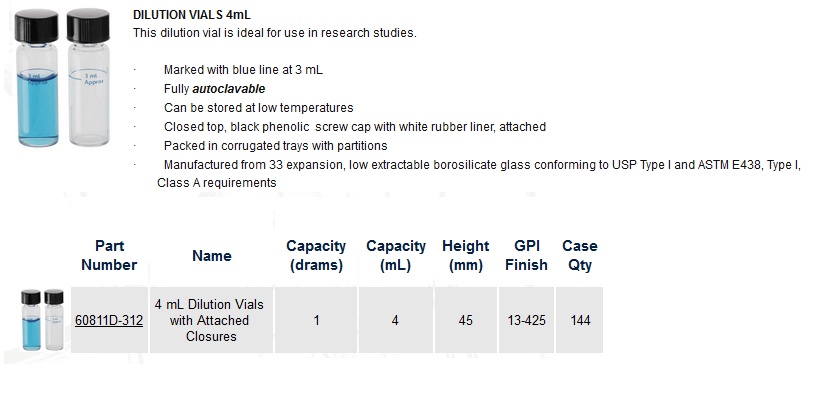Image resolution: width=820 pixels, height=393 pixels.
Task: Click the case quantity 144 cell
Action: click(580, 320)
